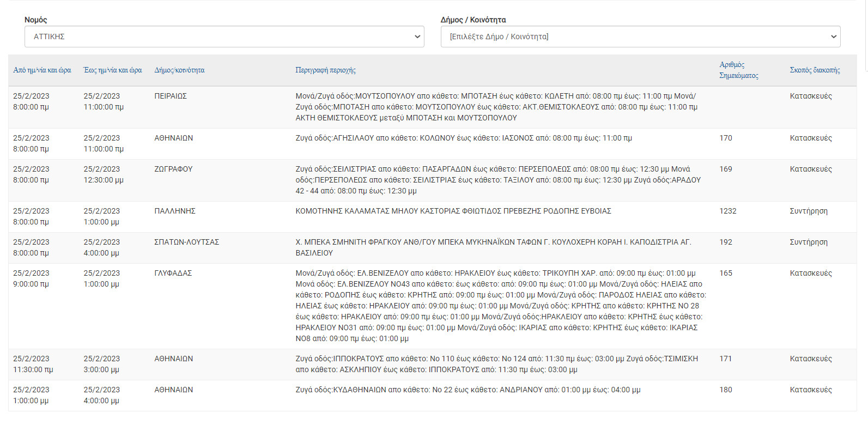Click Κατασκευές in the ΓΛΥΦΑΔΑΣ row
The image size is (868, 431).
pos(811,273)
